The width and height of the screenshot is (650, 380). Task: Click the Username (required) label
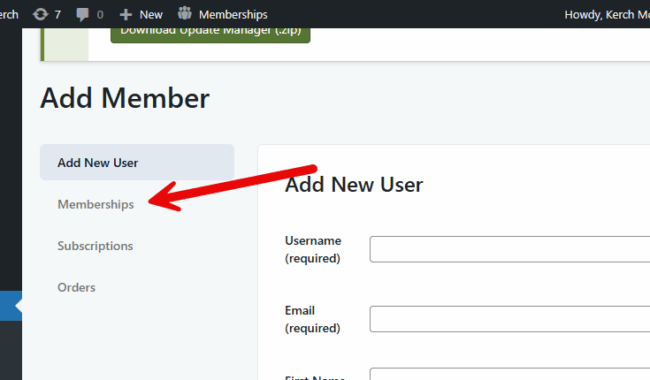(x=313, y=249)
